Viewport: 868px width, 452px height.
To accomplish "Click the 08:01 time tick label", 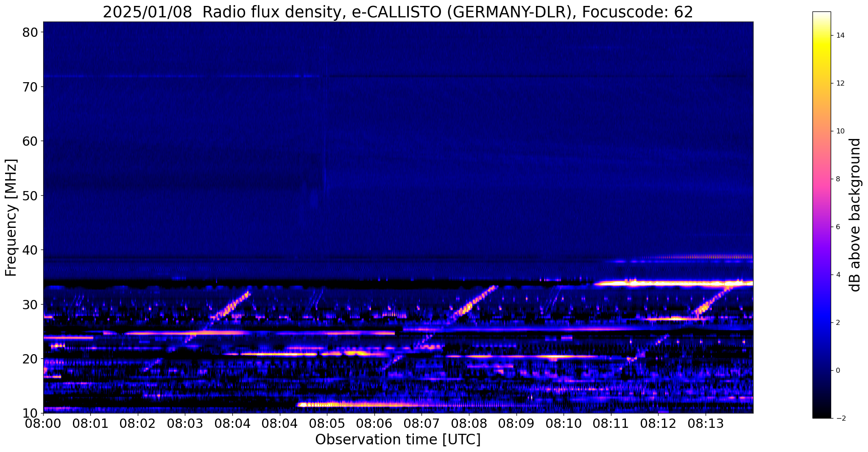I will tap(90, 423).
